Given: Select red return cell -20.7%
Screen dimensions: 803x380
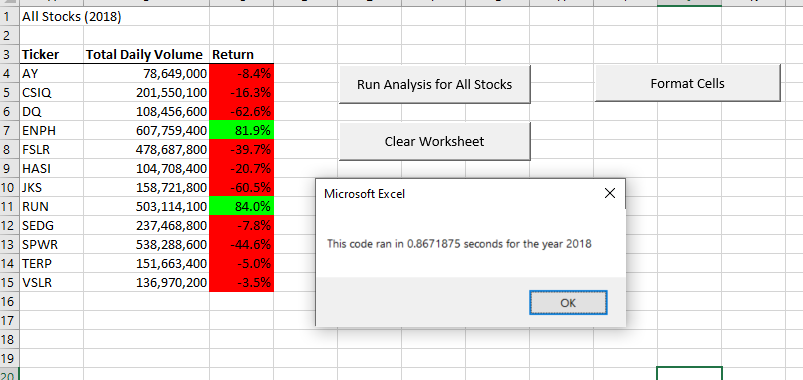Looking at the screenshot, I should click(x=241, y=168).
